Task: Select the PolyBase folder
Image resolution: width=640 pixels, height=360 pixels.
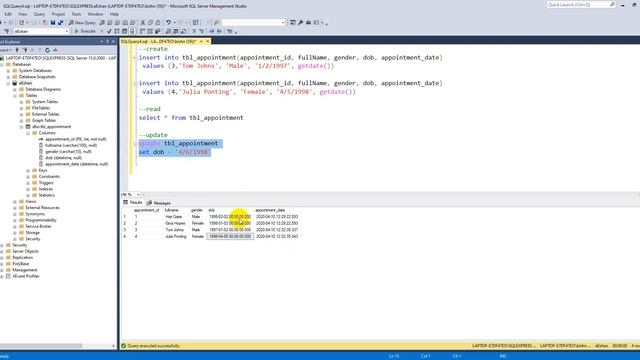Action: 20,264
